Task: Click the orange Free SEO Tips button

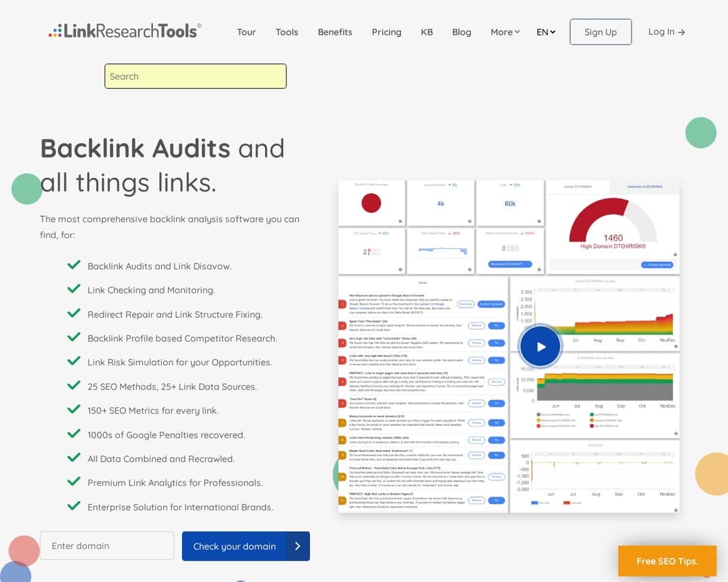Action: click(x=667, y=561)
